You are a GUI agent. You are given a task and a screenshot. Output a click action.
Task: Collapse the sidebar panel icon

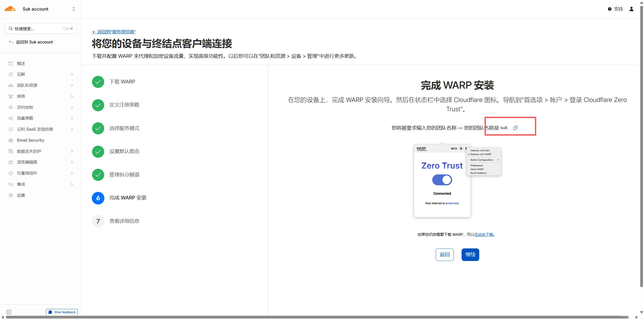pos(9,312)
